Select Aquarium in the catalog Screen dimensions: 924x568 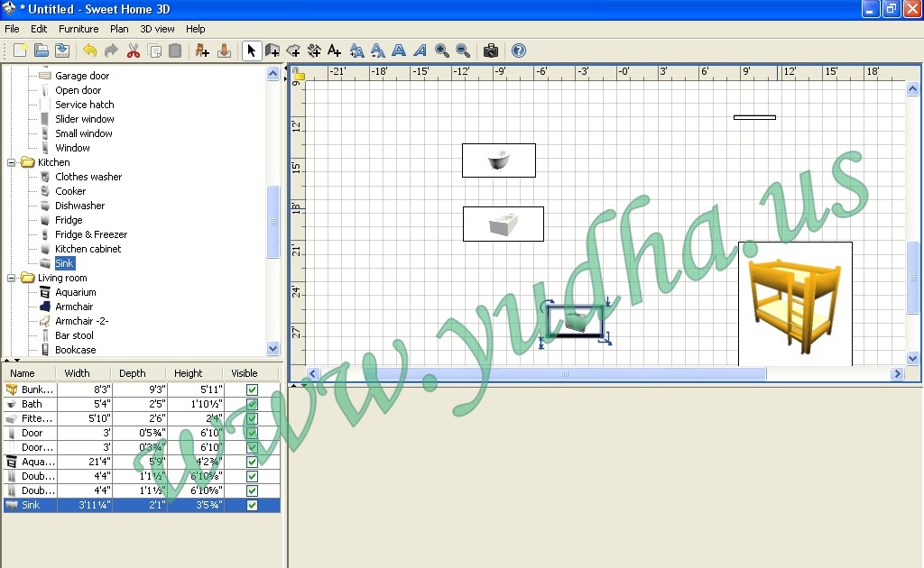pyautogui.click(x=76, y=292)
